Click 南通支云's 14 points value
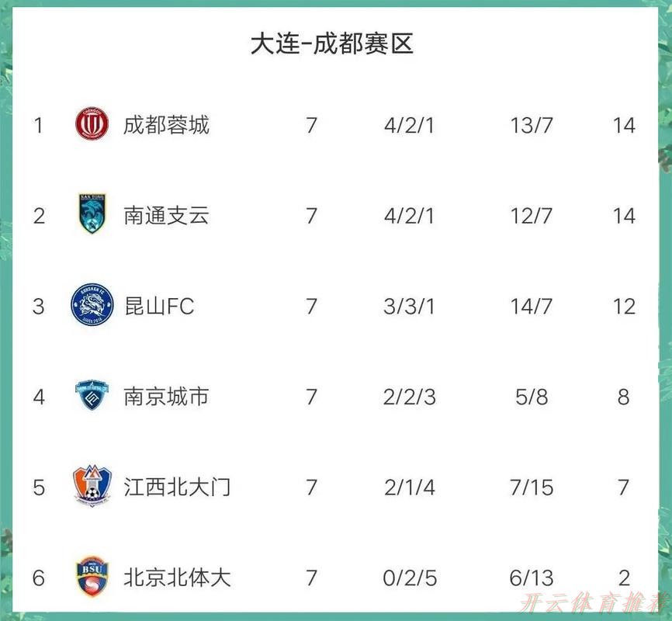Viewport: 672px width, 621px height. (624, 215)
